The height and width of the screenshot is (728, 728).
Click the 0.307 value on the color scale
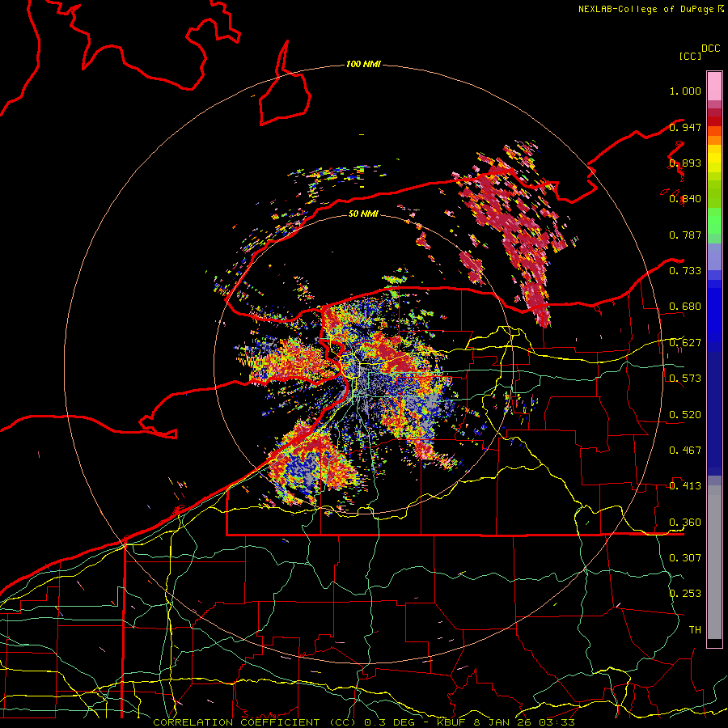[685, 557]
